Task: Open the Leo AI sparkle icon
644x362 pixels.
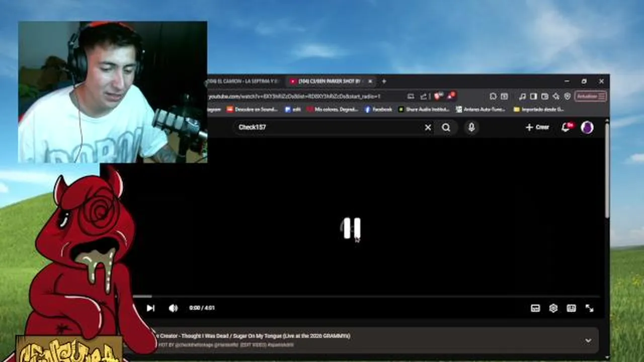Action: coord(556,96)
